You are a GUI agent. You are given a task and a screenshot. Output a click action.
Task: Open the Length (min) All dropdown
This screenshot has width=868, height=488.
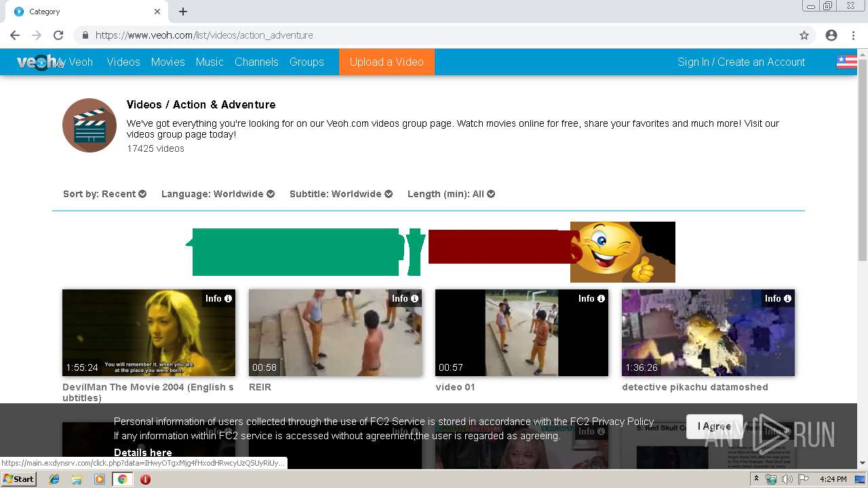(451, 194)
